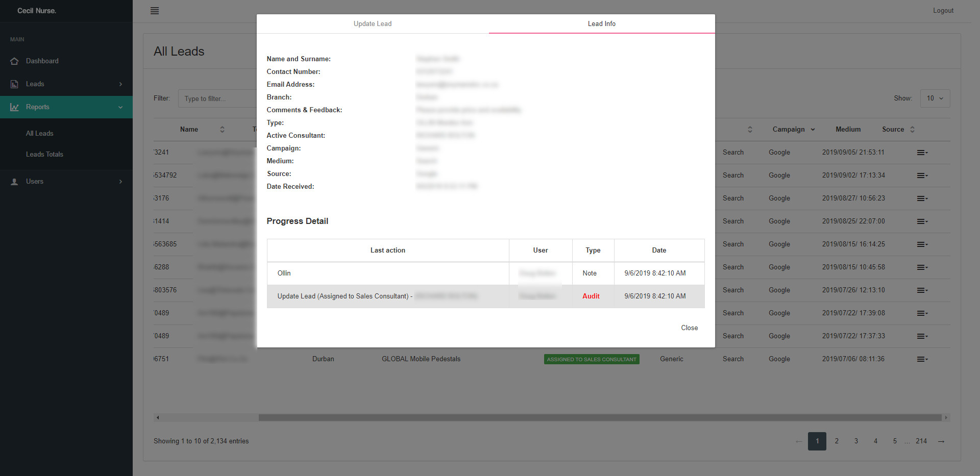Expand the Users submenu chevron

pos(120,182)
